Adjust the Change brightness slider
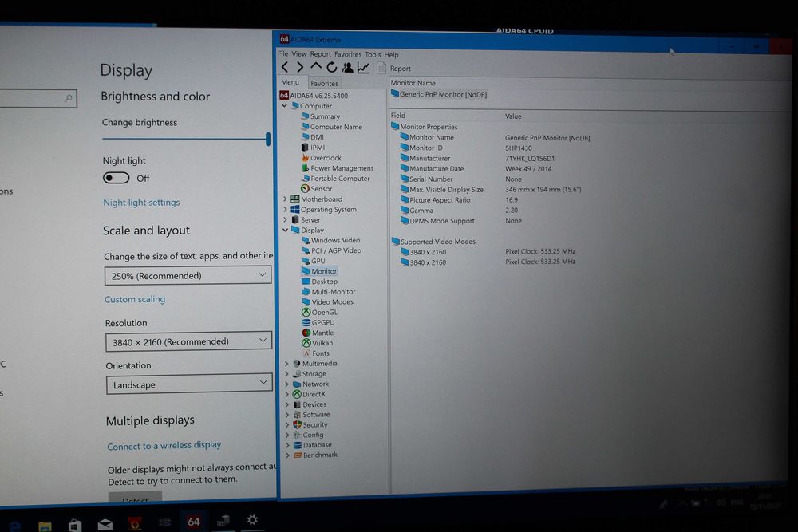This screenshot has width=798, height=532. click(186, 139)
